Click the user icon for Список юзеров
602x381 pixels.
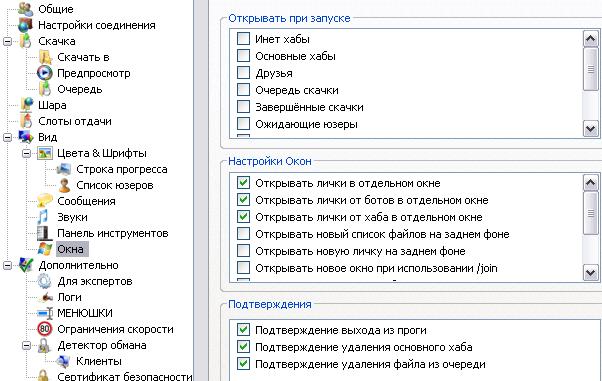pos(64,185)
